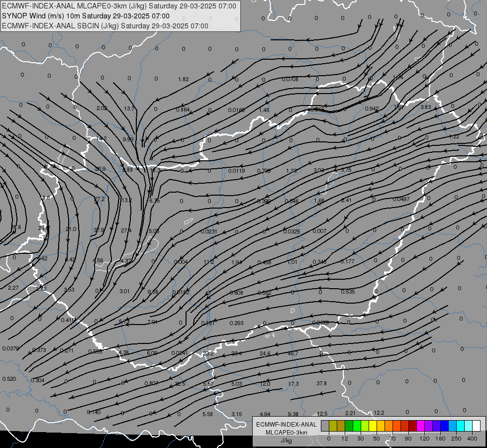Click the legend scale value 160

440,439
